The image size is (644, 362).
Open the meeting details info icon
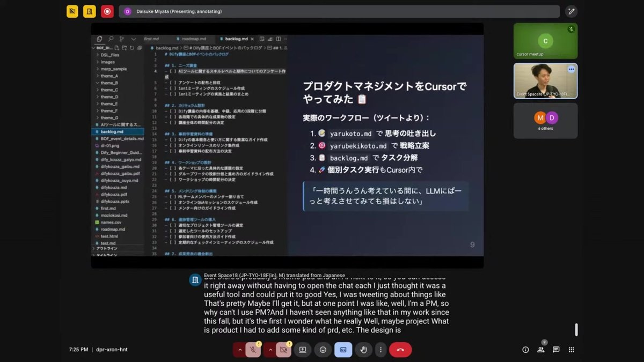click(x=525, y=350)
